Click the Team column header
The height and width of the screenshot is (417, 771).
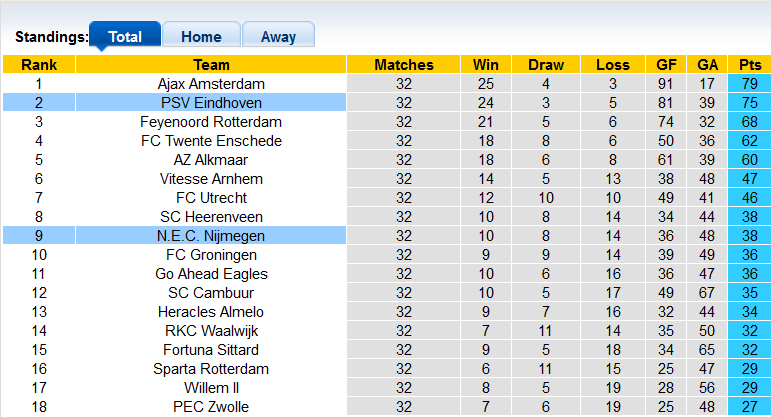tap(211, 65)
